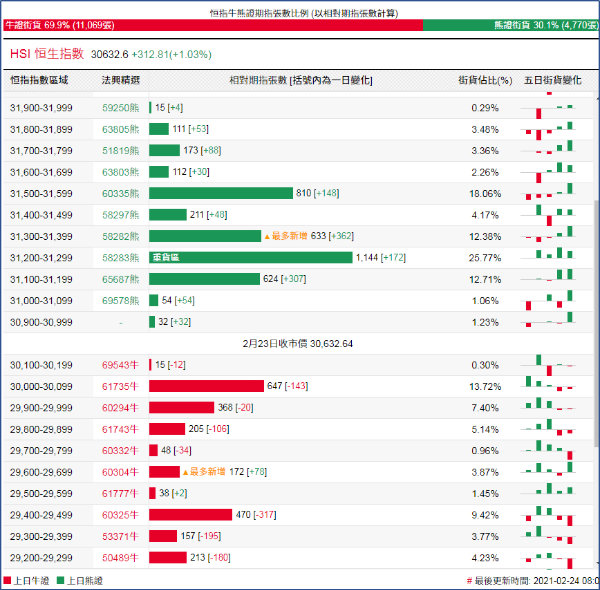Click the 法興精選 column header
Viewport: 600px width, 590px height.
[x=121, y=80]
